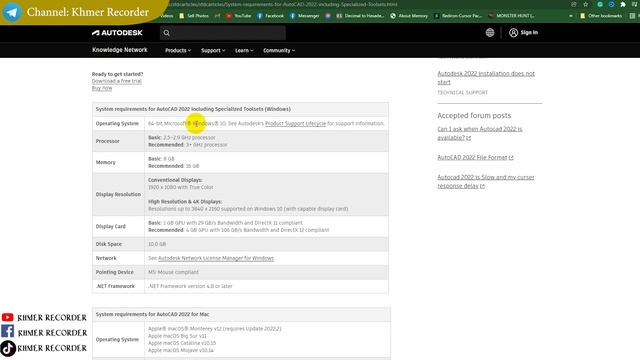Click the Processor row label
Viewport: 640px width, 360px height.
[x=107, y=141]
